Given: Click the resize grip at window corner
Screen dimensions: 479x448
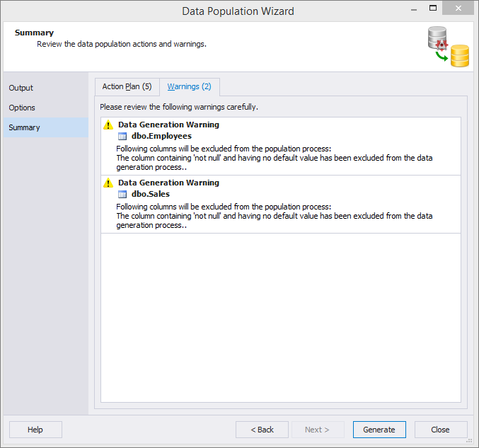Looking at the screenshot, I should [x=469, y=441].
